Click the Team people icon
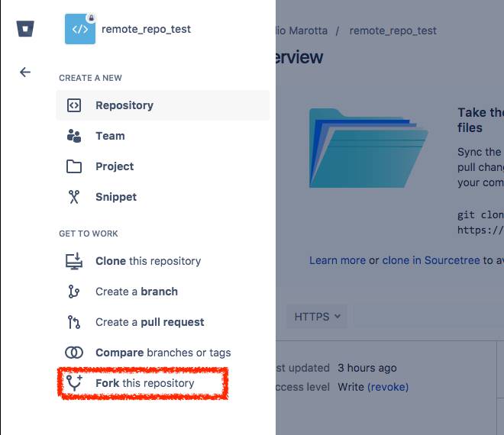Image resolution: width=504 pixels, height=435 pixels. [74, 136]
